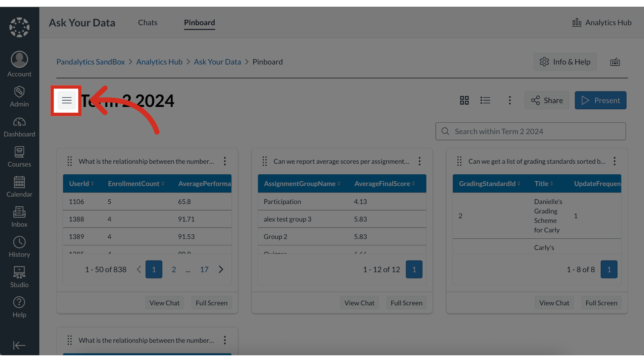Open Help in the sidebar
The height and width of the screenshot is (362, 644).
[x=19, y=307]
